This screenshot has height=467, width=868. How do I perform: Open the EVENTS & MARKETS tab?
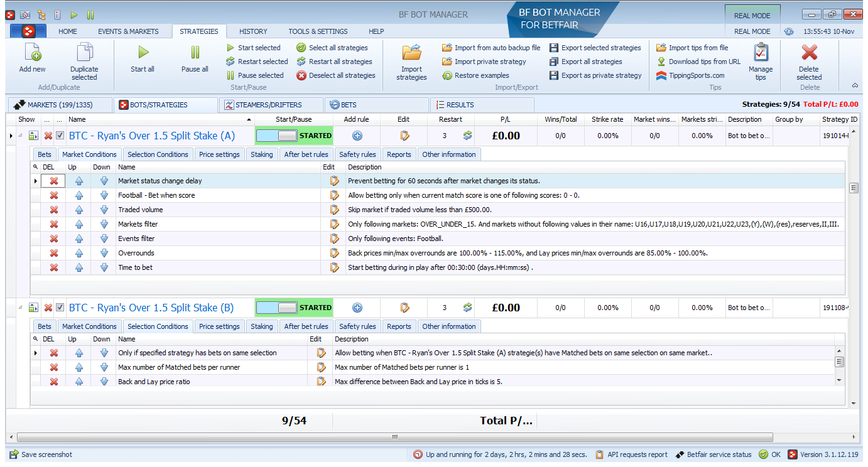click(128, 31)
